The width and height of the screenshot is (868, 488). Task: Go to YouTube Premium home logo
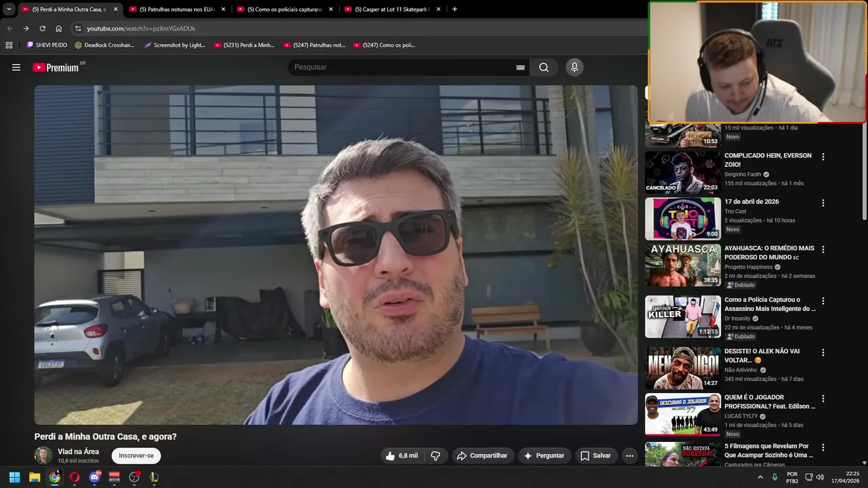tap(56, 67)
